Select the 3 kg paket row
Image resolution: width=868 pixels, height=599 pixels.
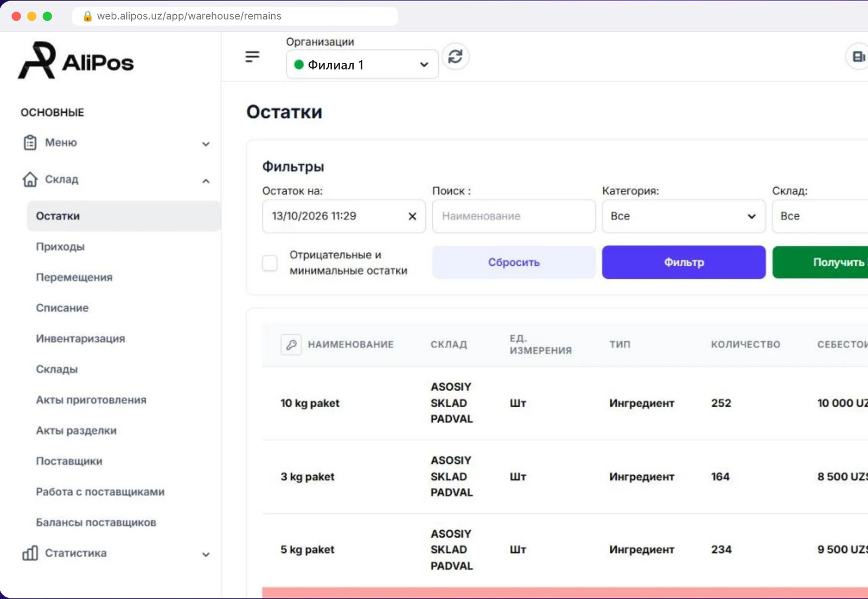(565, 477)
